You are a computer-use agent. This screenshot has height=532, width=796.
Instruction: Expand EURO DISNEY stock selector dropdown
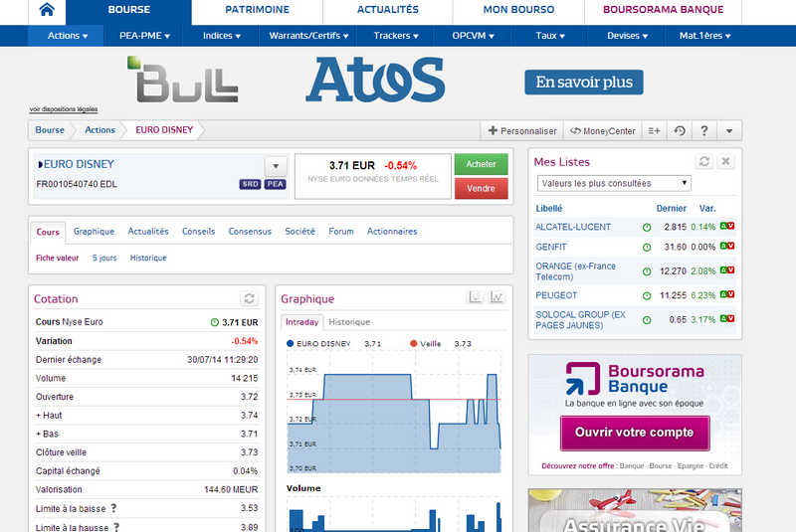tap(276, 166)
